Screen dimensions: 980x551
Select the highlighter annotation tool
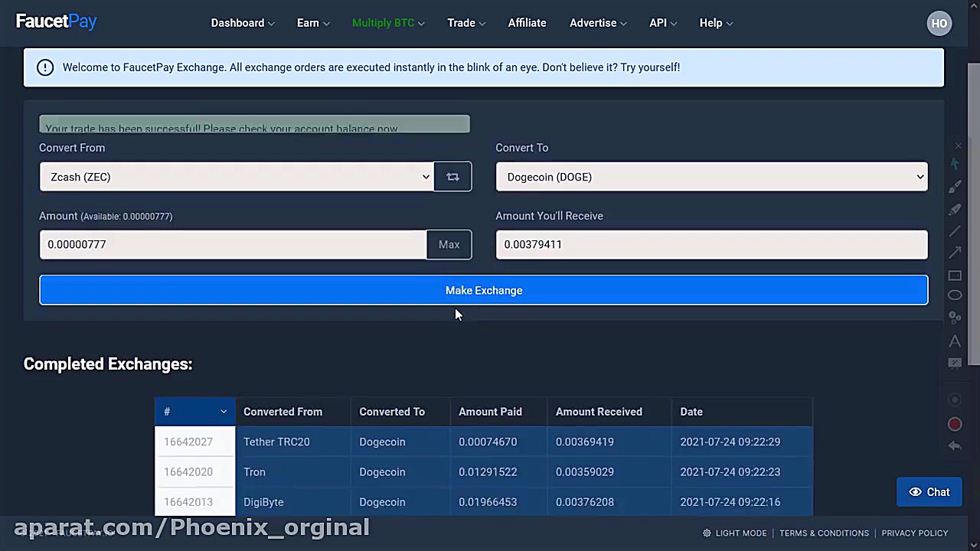pyautogui.click(x=955, y=209)
